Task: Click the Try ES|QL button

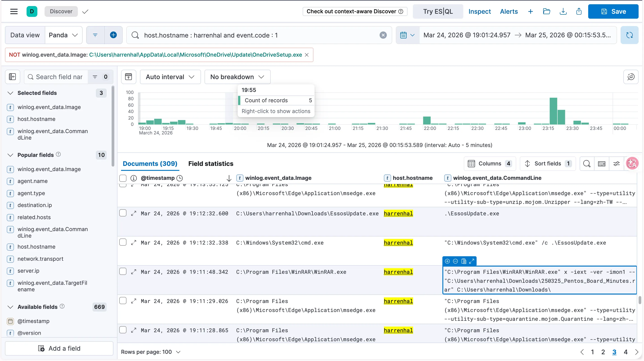Action: (438, 11)
